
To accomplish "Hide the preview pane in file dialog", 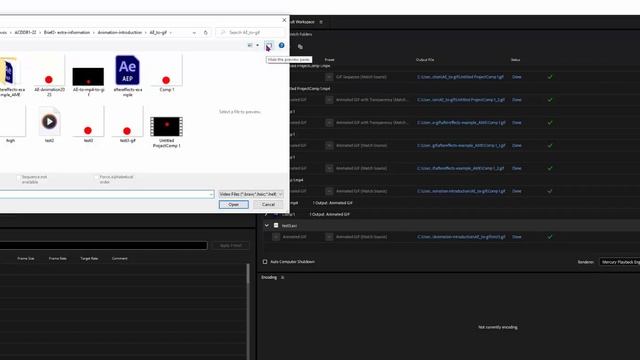I will (x=269, y=45).
